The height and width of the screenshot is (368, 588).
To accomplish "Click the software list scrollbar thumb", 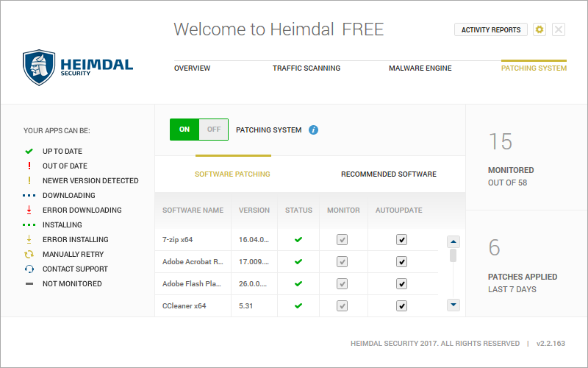I will coord(453,255).
